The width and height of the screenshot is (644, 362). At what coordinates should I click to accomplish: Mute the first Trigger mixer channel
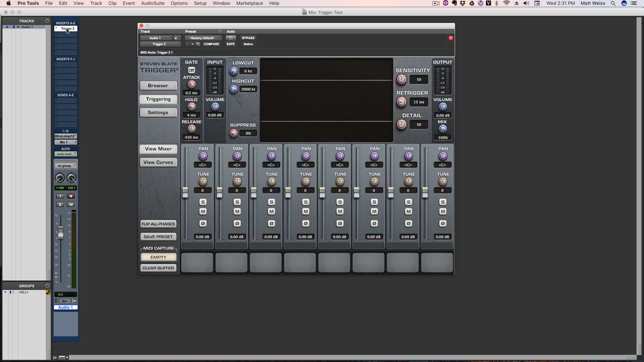(x=203, y=212)
